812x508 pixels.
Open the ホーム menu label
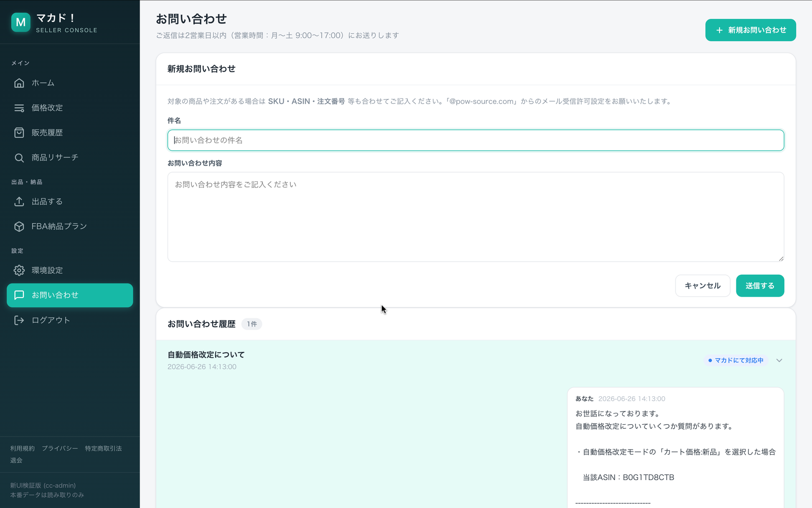[43, 83]
